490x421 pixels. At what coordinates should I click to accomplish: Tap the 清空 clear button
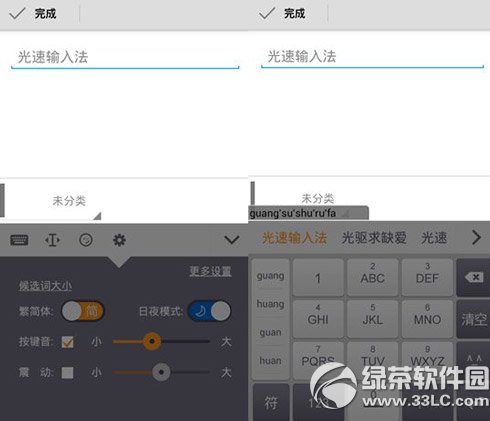point(474,319)
